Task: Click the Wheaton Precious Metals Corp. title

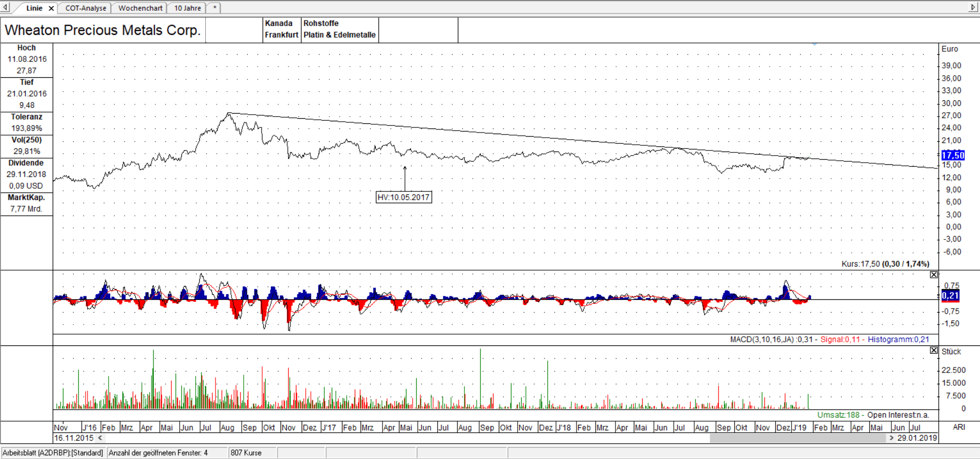Action: [102, 30]
